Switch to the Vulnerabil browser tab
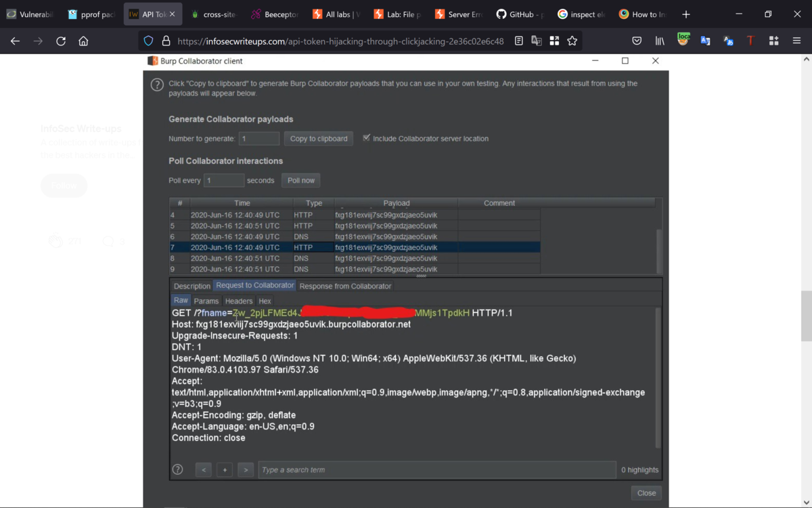 (30, 14)
